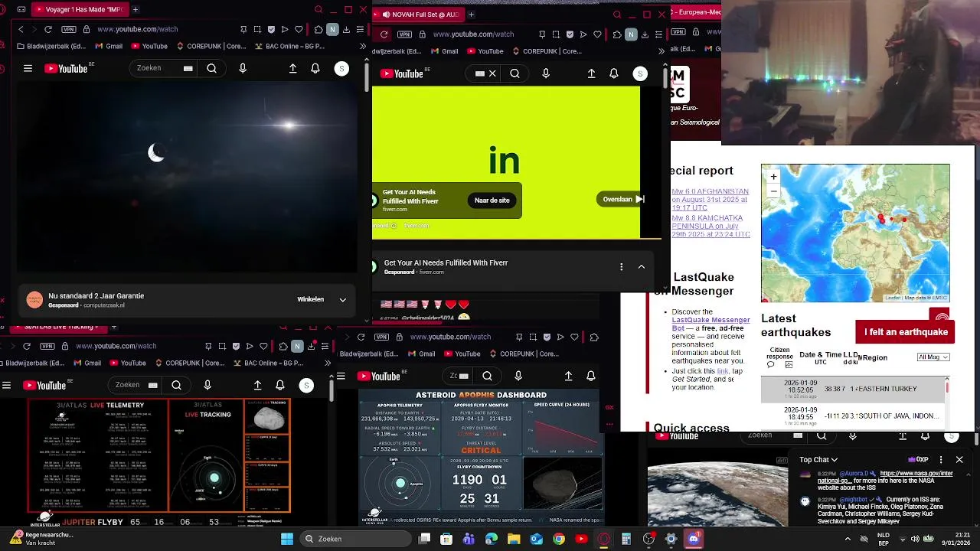Clear search box in NOVAH YouTube window
Screen dimensions: 980x551
click(x=492, y=73)
